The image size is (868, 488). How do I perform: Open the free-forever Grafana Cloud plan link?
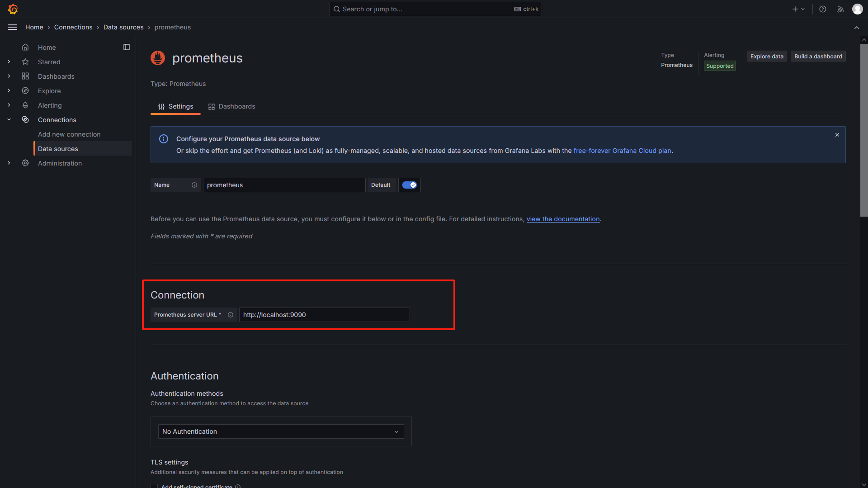click(622, 151)
